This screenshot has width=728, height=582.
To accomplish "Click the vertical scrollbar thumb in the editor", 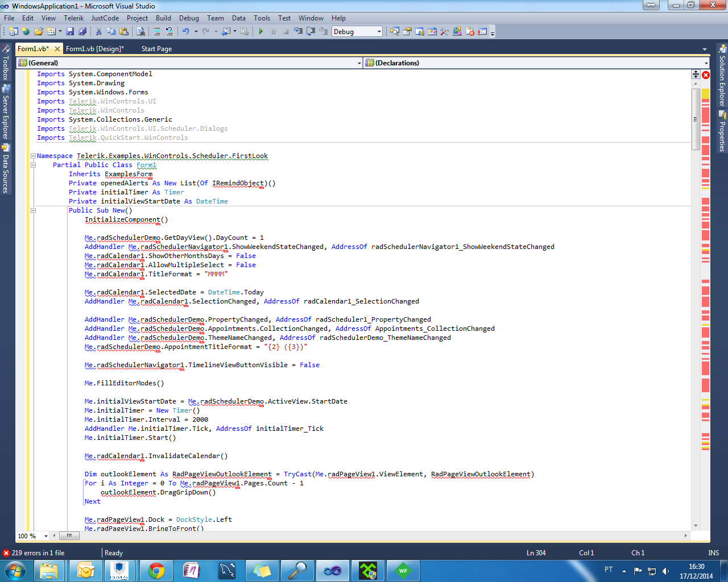I will pos(696,119).
